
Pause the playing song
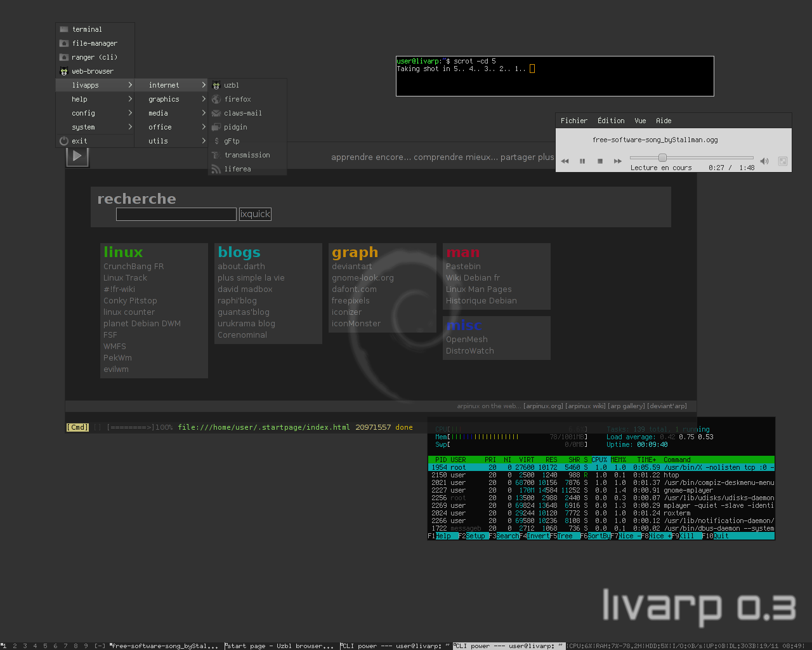pyautogui.click(x=582, y=161)
